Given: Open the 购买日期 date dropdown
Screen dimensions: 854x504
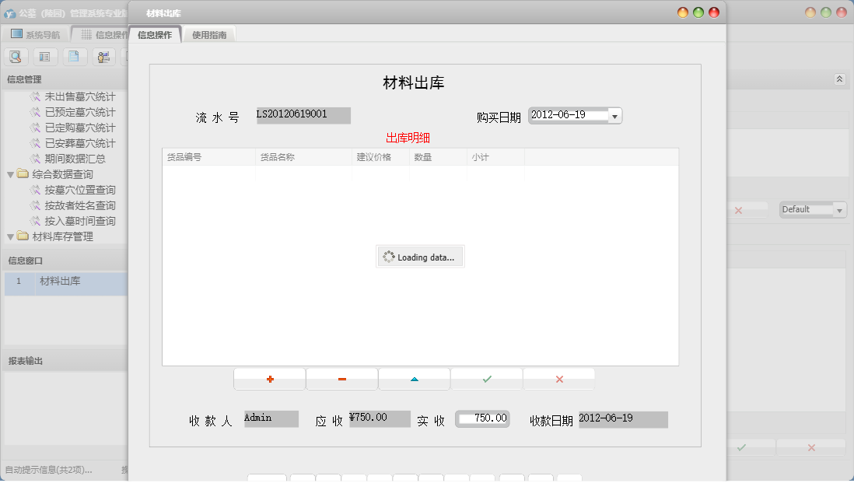Looking at the screenshot, I should pyautogui.click(x=614, y=114).
